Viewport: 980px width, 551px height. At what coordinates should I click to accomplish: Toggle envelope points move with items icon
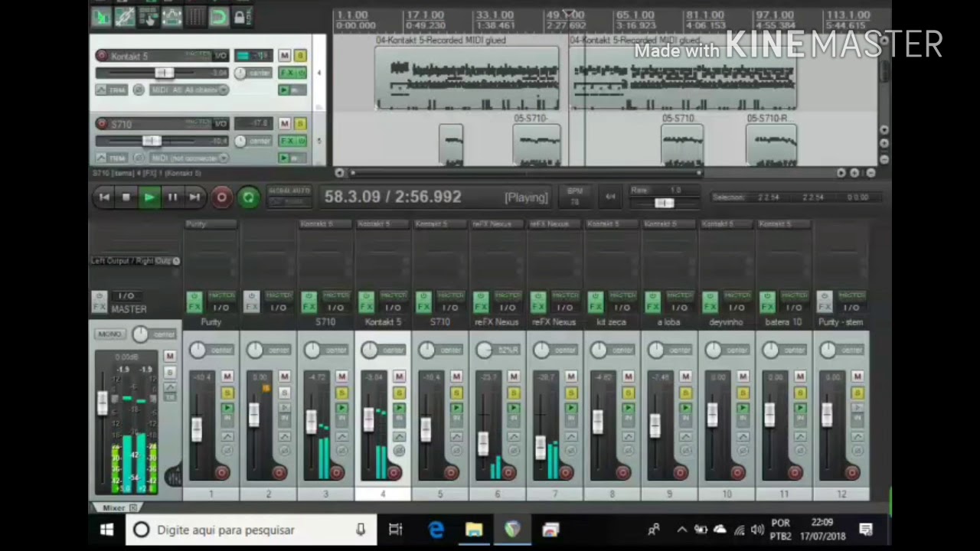(172, 17)
